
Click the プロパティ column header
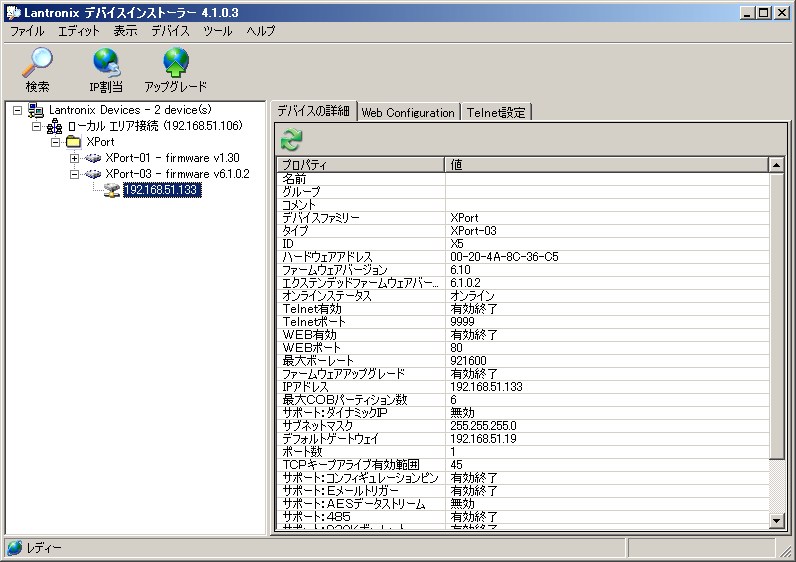(361, 164)
